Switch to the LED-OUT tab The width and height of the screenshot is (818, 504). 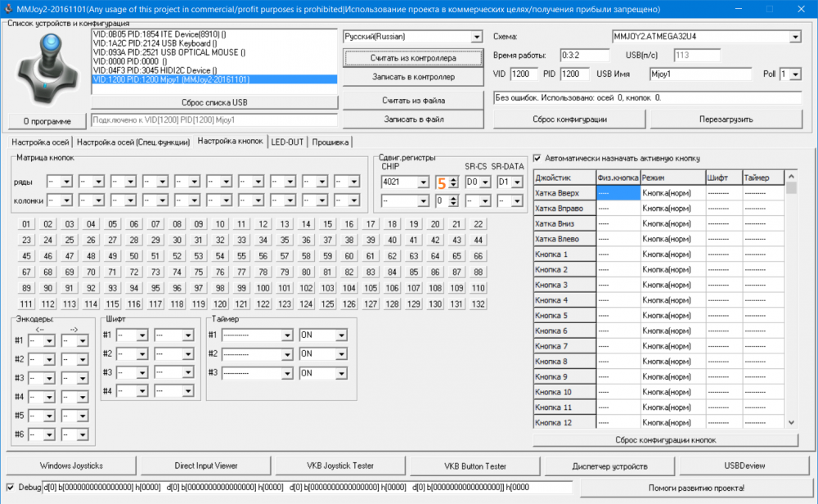coord(287,142)
